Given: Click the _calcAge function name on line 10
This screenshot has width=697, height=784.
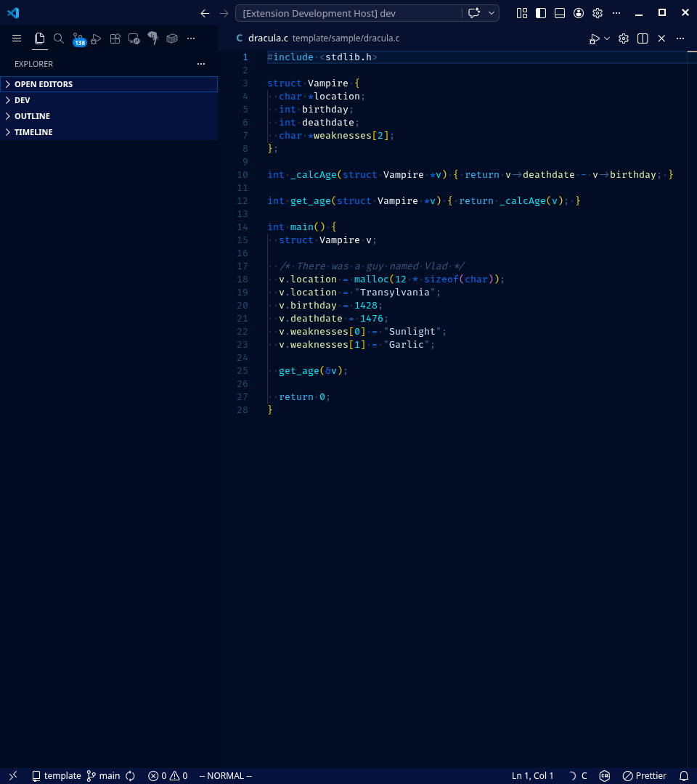Looking at the screenshot, I should point(314,174).
